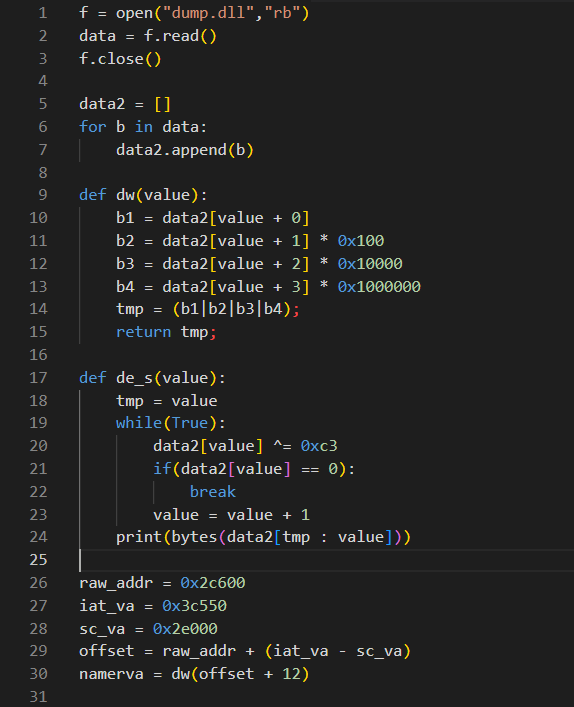Click the while keyword on line 19

point(139,423)
